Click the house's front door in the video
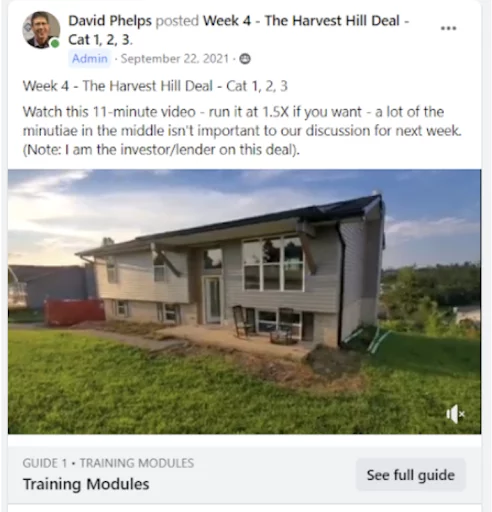The image size is (492, 512). (213, 300)
